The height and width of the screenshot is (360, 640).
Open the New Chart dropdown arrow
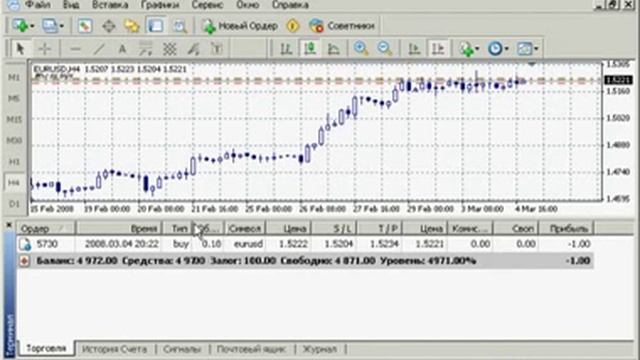click(32, 26)
